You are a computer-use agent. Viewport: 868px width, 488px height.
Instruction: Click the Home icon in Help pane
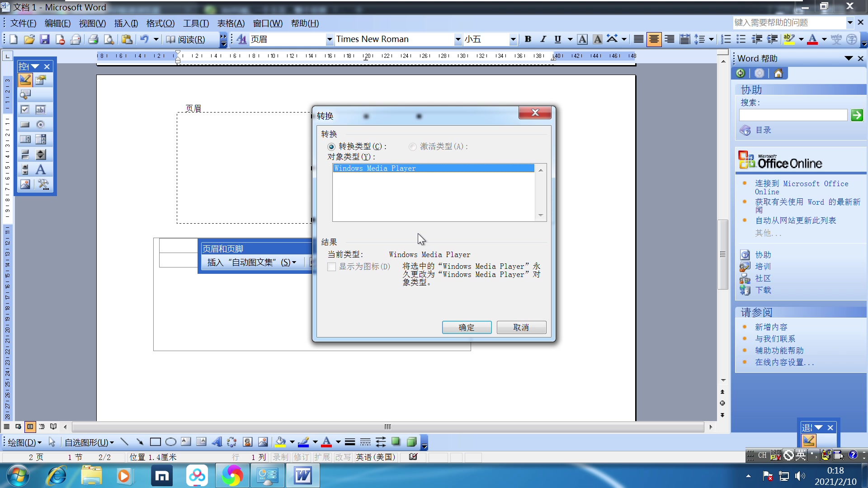pyautogui.click(x=778, y=73)
